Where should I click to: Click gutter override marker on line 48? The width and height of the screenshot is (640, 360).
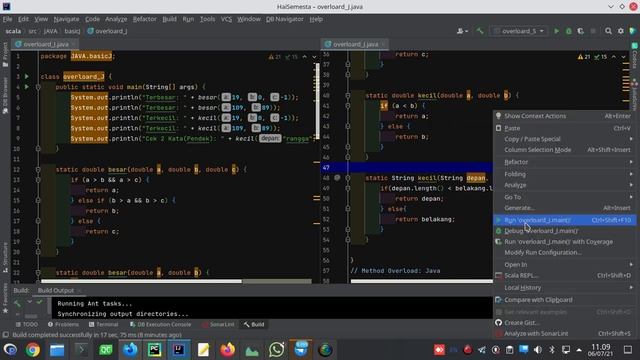337,178
